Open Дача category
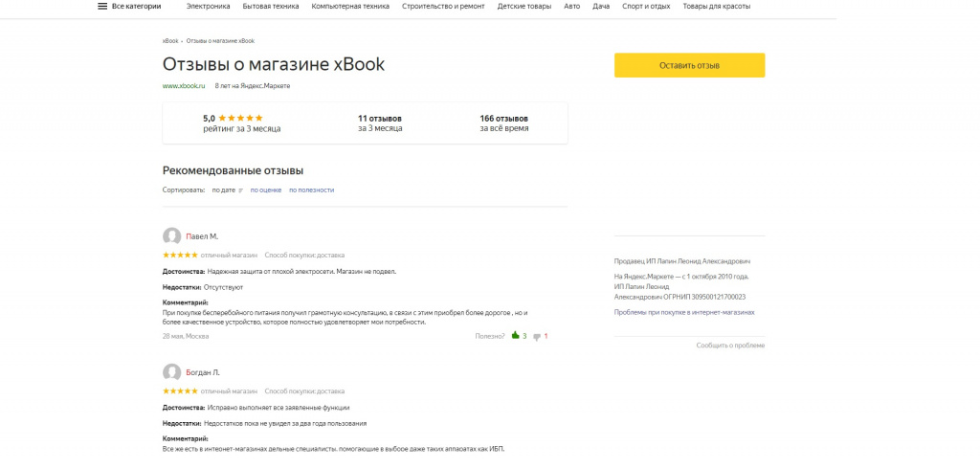This screenshot has height=469, width=980. 601,7
